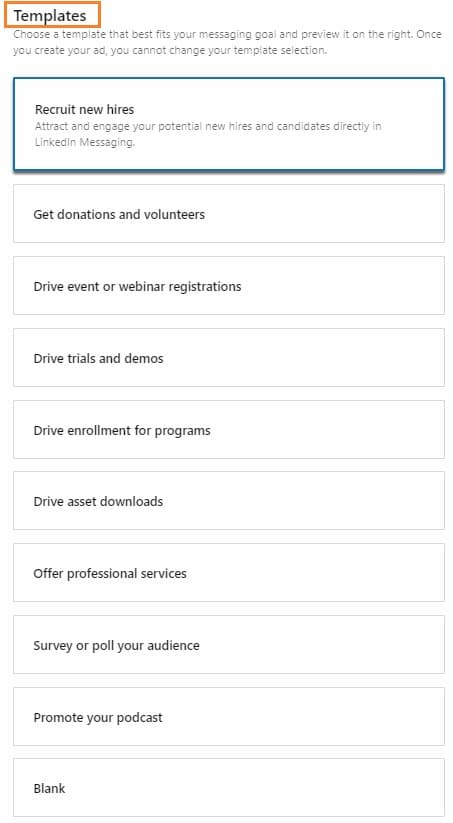Pick the Offer professional services template
This screenshot has width=453, height=823.
click(229, 573)
